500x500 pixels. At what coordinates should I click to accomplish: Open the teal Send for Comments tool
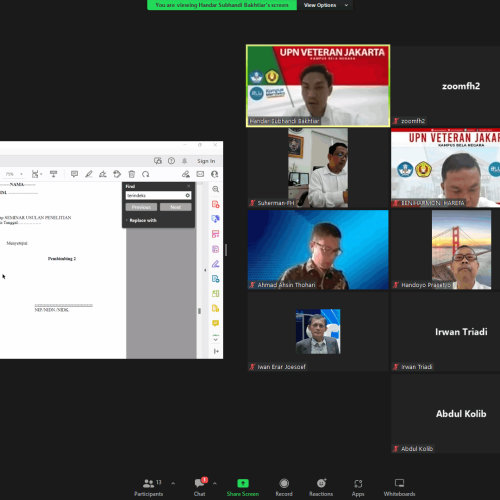coord(216,279)
